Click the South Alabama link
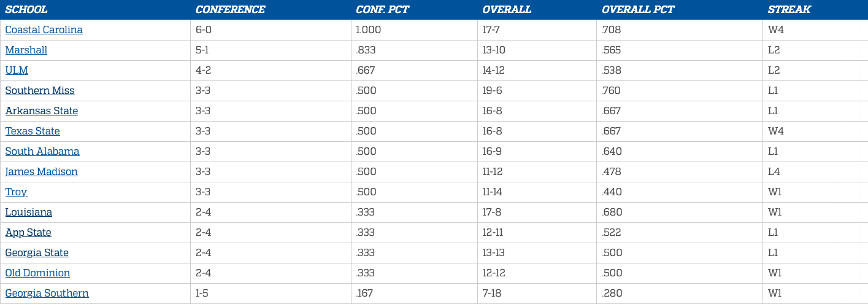868x304 pixels. click(x=42, y=151)
